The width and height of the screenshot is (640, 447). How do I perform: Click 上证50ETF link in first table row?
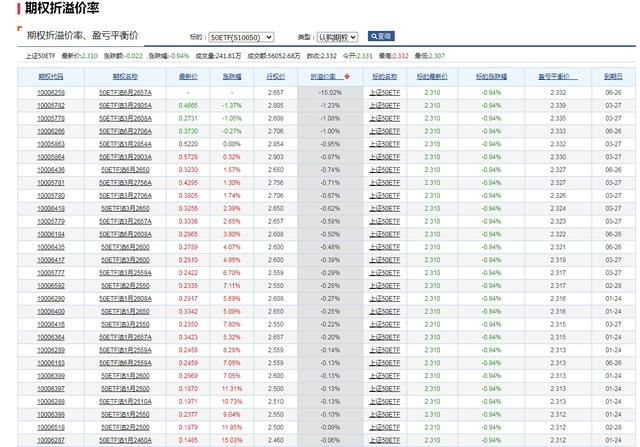coord(384,92)
